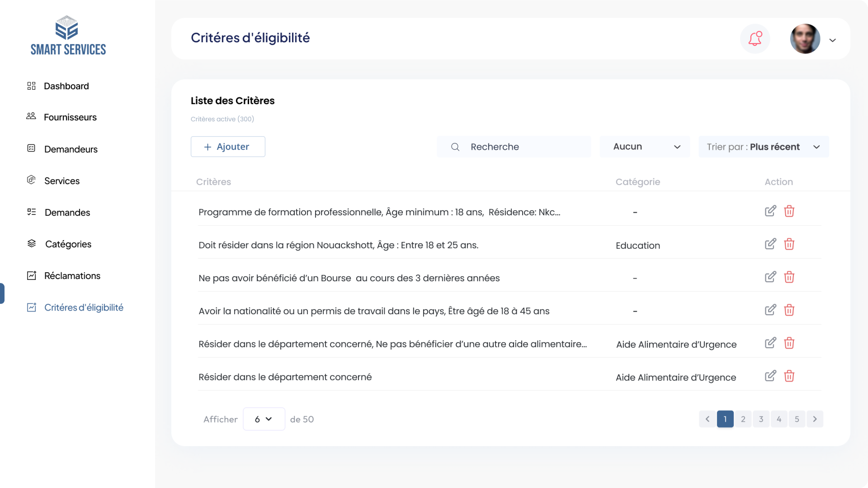Screen dimensions: 868x488
Task: Delete the Programme de formation professionnelle row
Action: pyautogui.click(x=789, y=211)
